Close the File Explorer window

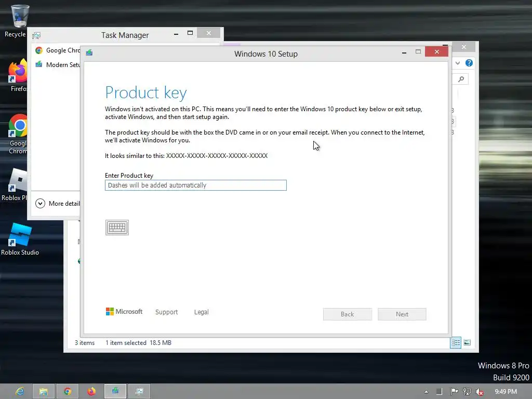tap(464, 47)
